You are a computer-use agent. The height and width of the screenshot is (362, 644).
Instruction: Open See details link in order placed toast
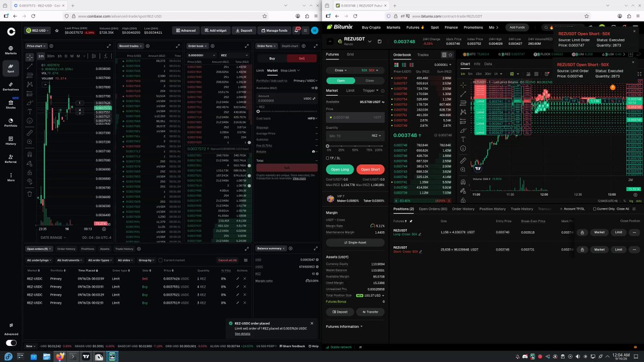[243, 334]
